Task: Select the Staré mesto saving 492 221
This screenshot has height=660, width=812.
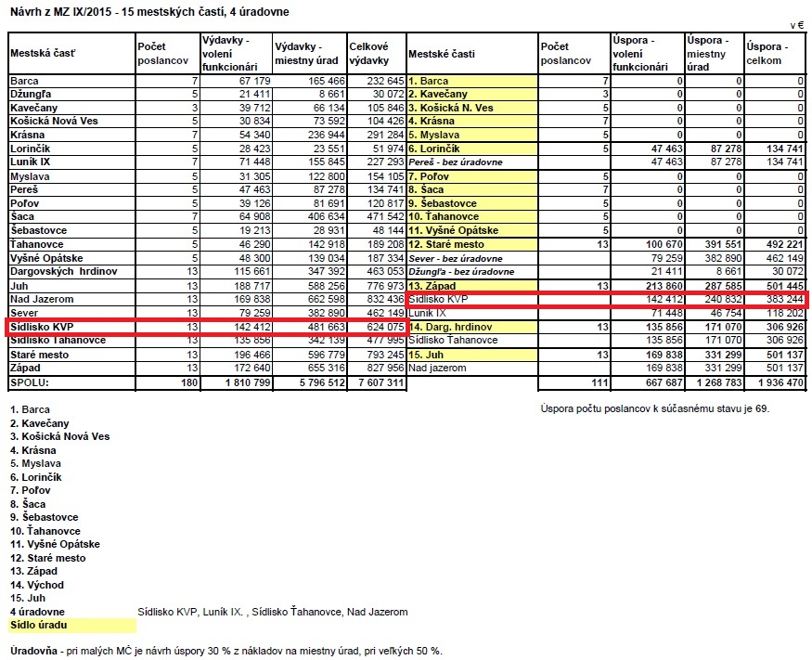Action: click(x=785, y=244)
